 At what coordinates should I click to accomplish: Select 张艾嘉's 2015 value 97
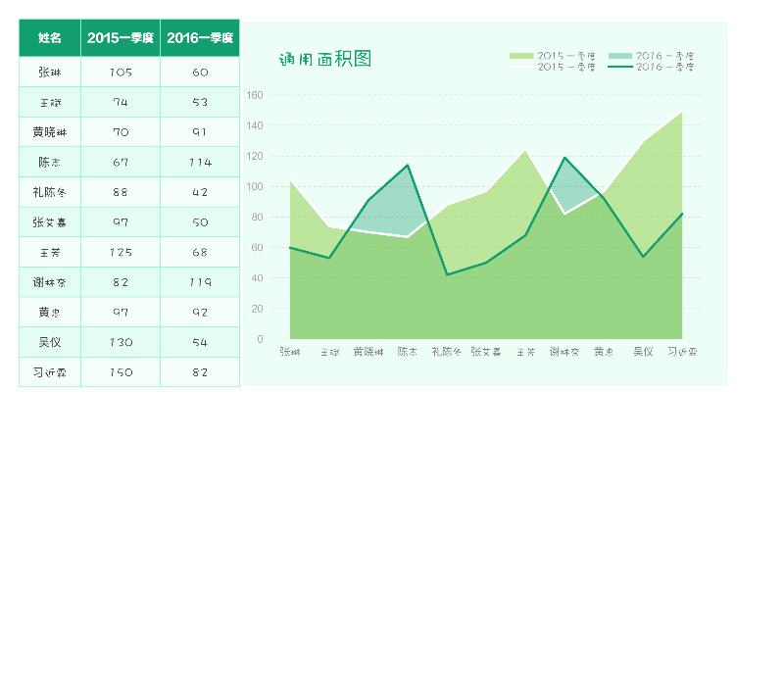pos(121,222)
